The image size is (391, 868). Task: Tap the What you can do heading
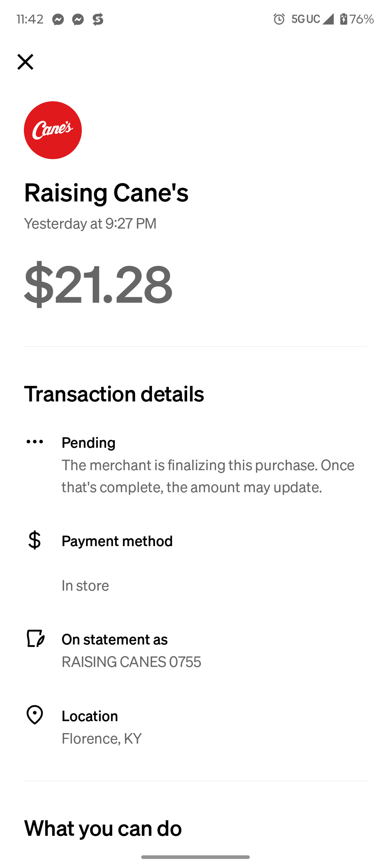[103, 828]
